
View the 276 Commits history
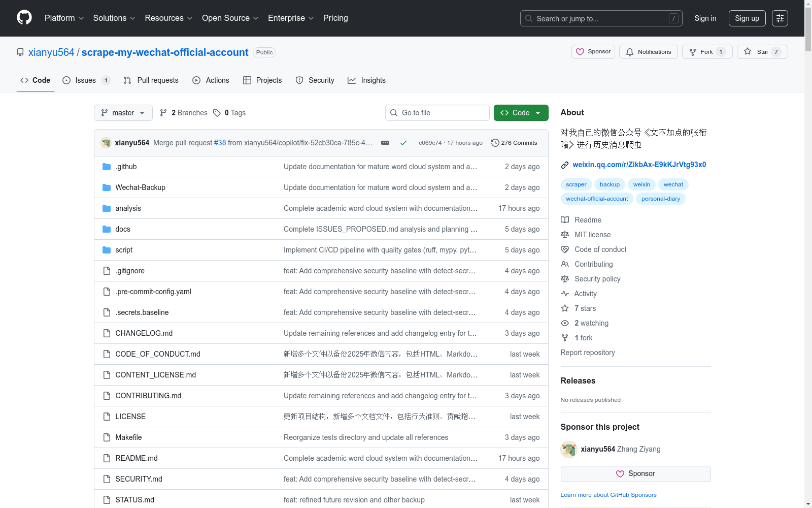pyautogui.click(x=514, y=143)
